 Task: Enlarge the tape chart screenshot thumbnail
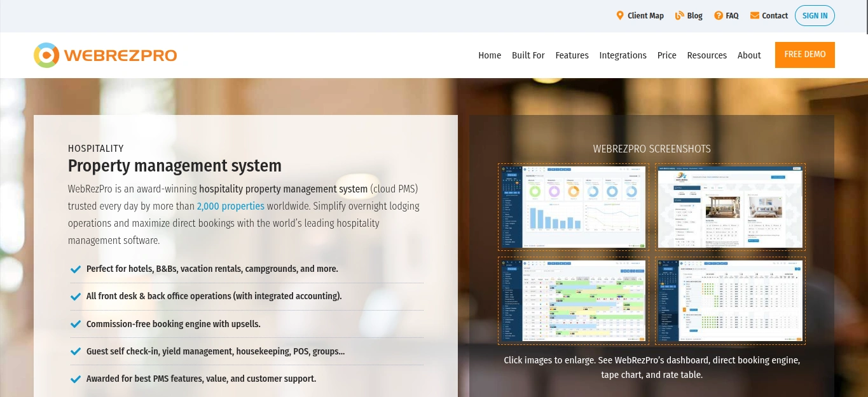pos(574,301)
